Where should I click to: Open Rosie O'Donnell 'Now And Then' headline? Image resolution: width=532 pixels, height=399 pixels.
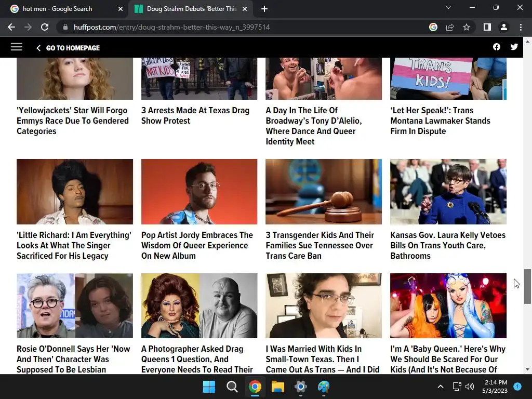tap(73, 359)
